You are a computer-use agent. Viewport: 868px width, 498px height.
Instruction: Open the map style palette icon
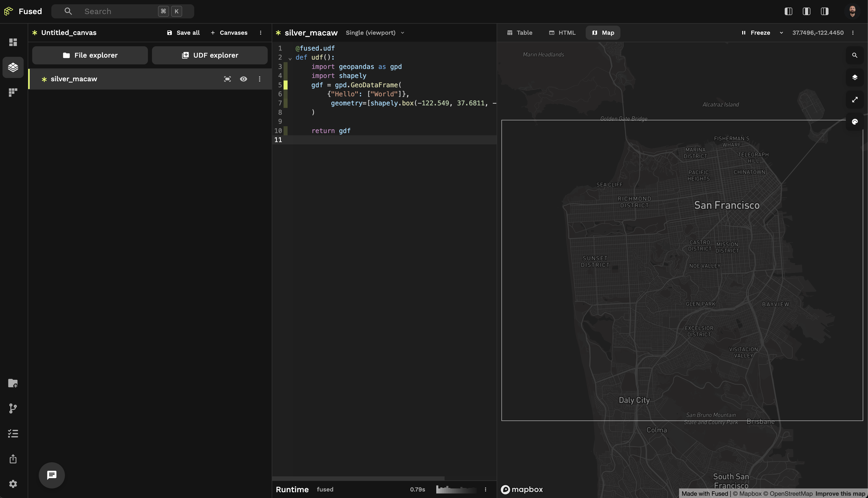(x=855, y=122)
